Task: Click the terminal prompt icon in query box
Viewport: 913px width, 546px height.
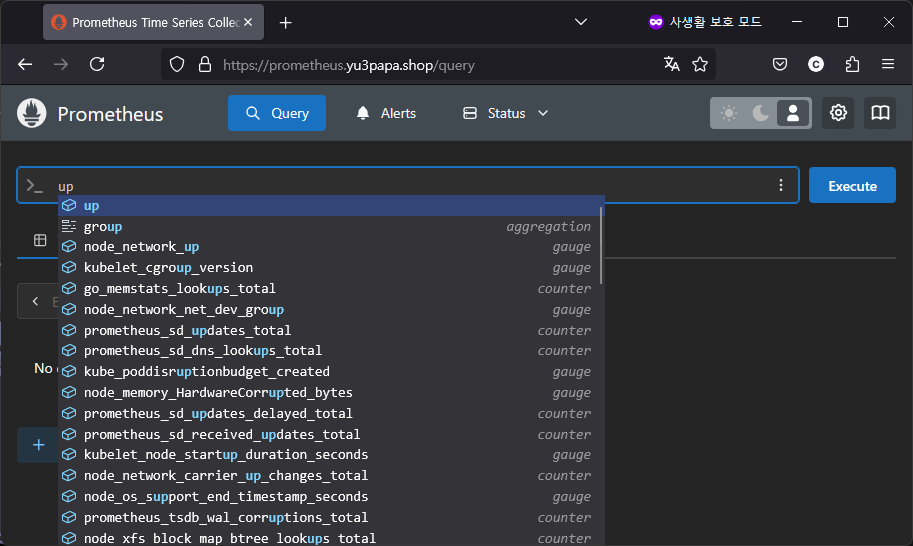Action: [35, 186]
